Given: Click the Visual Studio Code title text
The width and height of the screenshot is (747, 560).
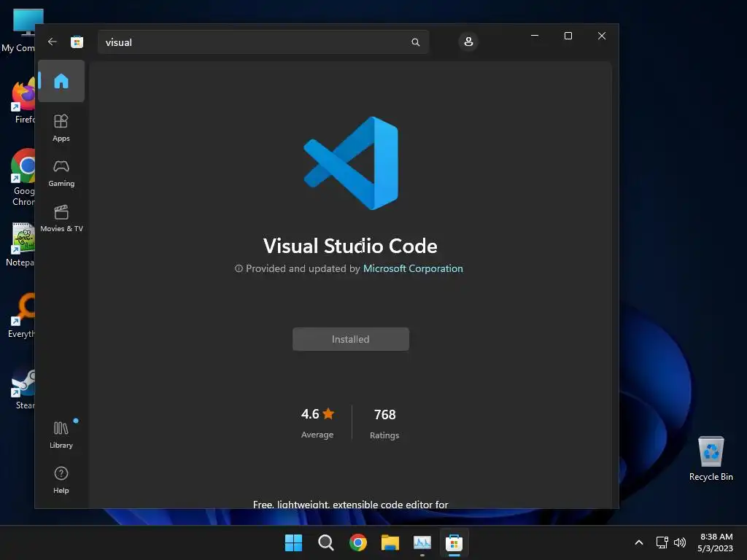Looking at the screenshot, I should (350, 246).
